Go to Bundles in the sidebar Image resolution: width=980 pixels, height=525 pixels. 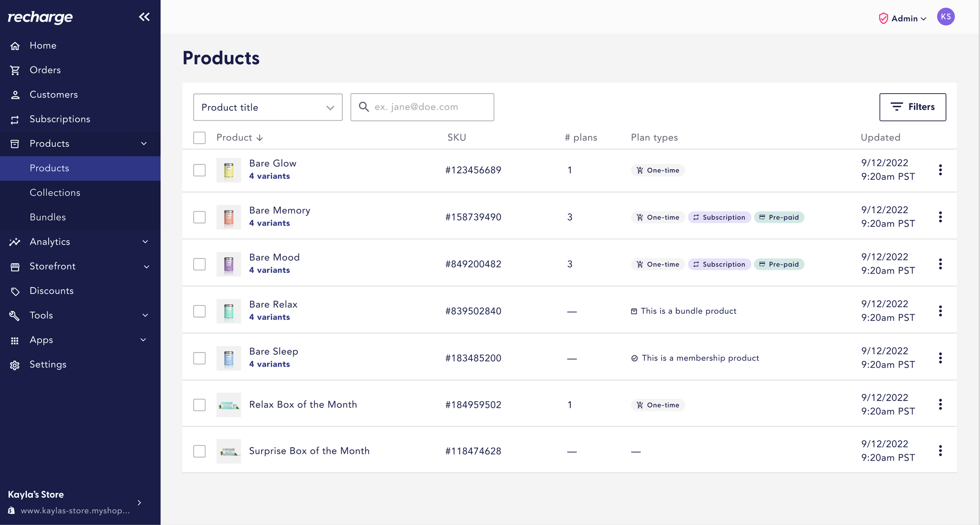point(48,217)
